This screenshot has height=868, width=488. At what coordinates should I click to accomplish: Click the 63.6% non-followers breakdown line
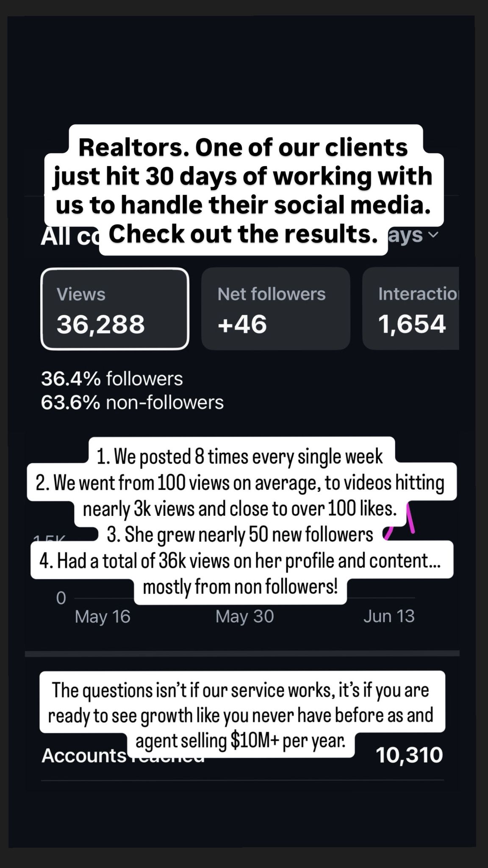(x=132, y=402)
